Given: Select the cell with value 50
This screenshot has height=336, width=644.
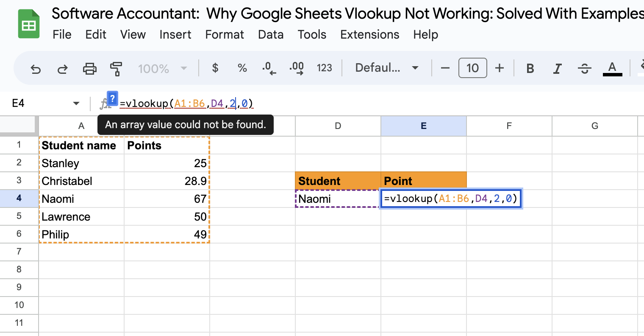Looking at the screenshot, I should tap(167, 216).
